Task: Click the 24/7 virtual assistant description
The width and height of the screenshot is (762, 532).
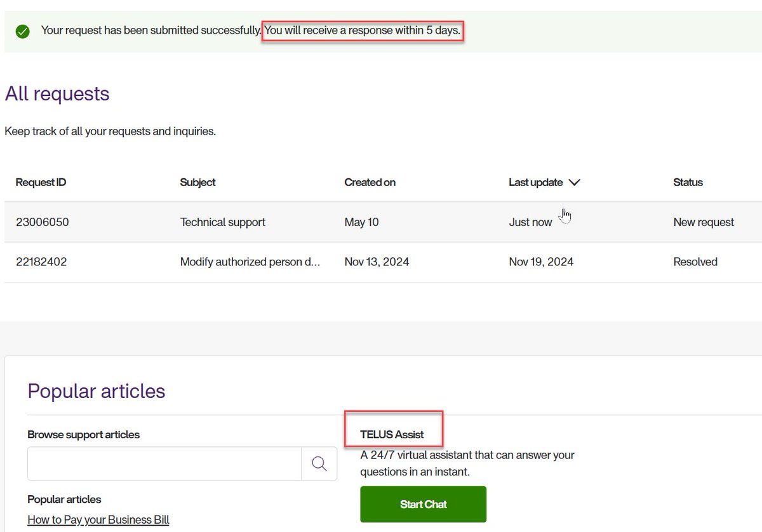Action: pyautogui.click(x=467, y=463)
